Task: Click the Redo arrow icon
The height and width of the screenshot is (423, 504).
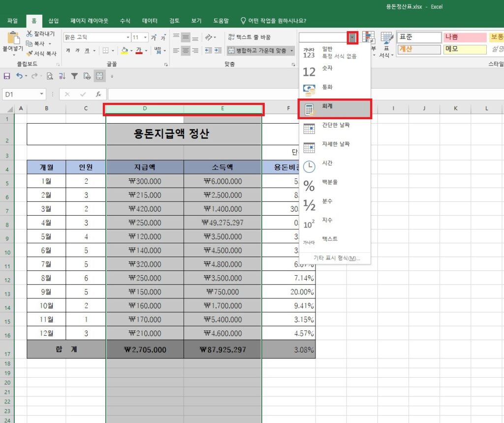Action: pos(34,76)
